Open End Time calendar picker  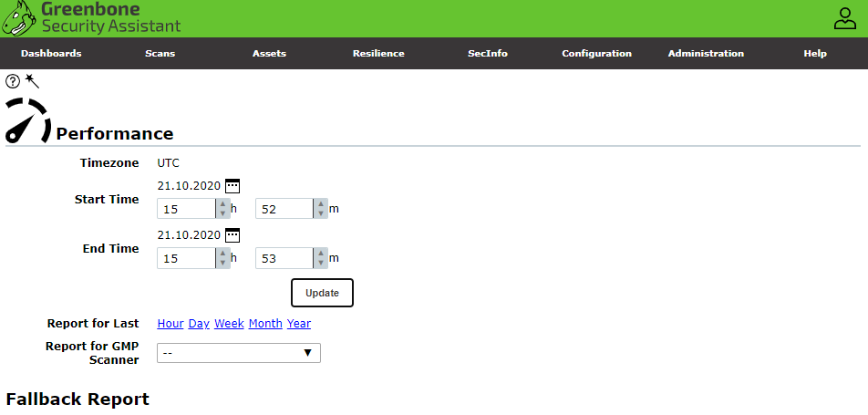232,234
